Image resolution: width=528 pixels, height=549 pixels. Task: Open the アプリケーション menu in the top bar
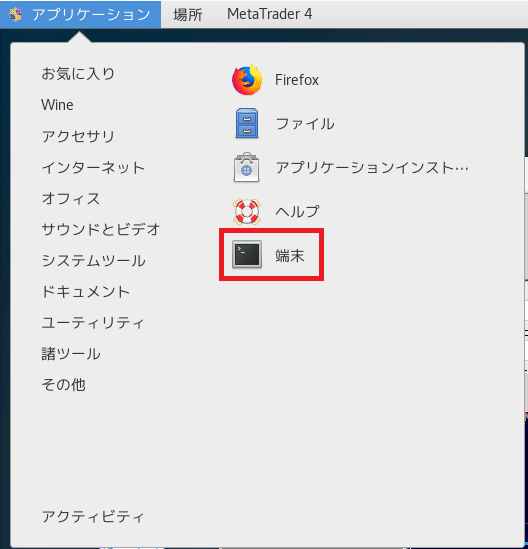click(81, 14)
